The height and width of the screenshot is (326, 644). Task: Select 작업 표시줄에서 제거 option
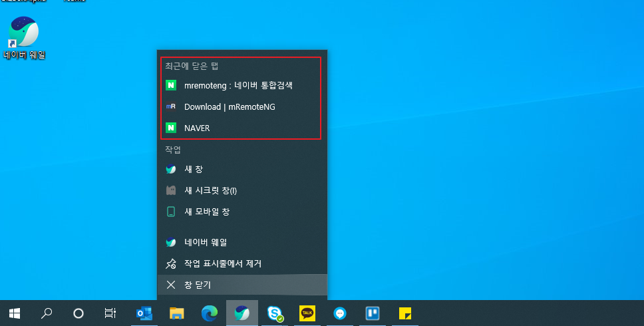tap(242, 263)
